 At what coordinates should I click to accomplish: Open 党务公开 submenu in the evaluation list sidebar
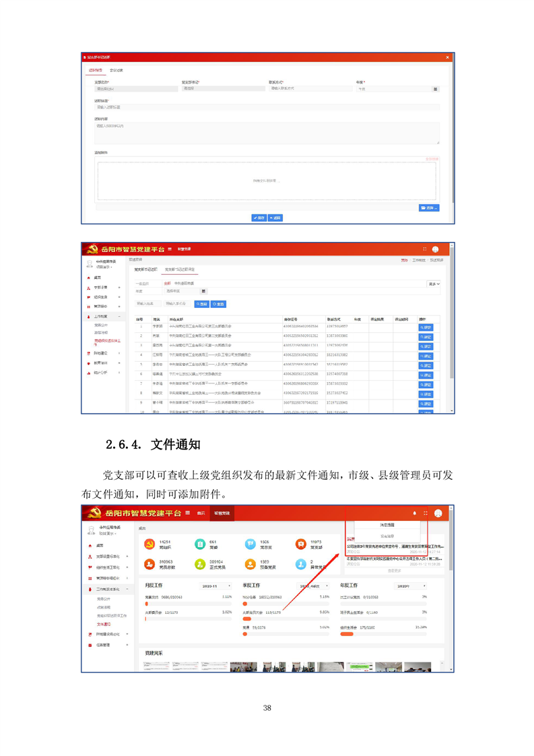101,325
